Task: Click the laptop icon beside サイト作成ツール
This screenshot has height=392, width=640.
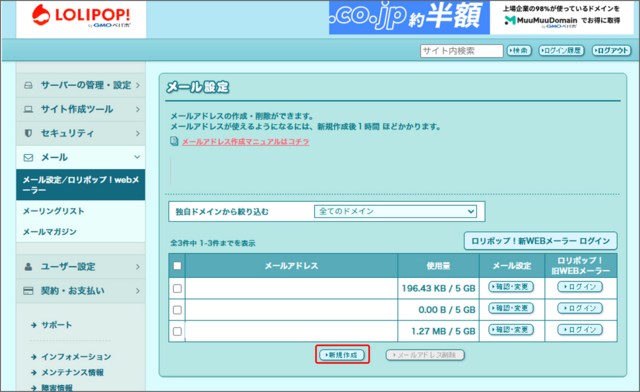Action: pos(28,109)
